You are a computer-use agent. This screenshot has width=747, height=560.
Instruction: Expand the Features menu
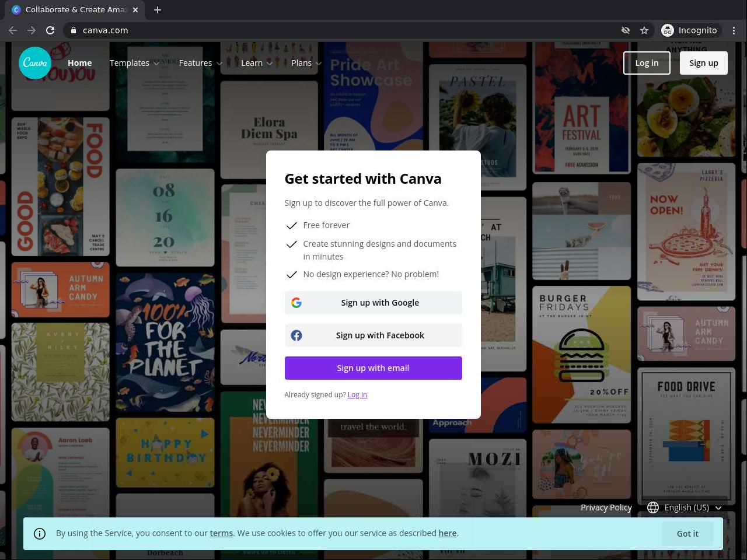pyautogui.click(x=200, y=63)
